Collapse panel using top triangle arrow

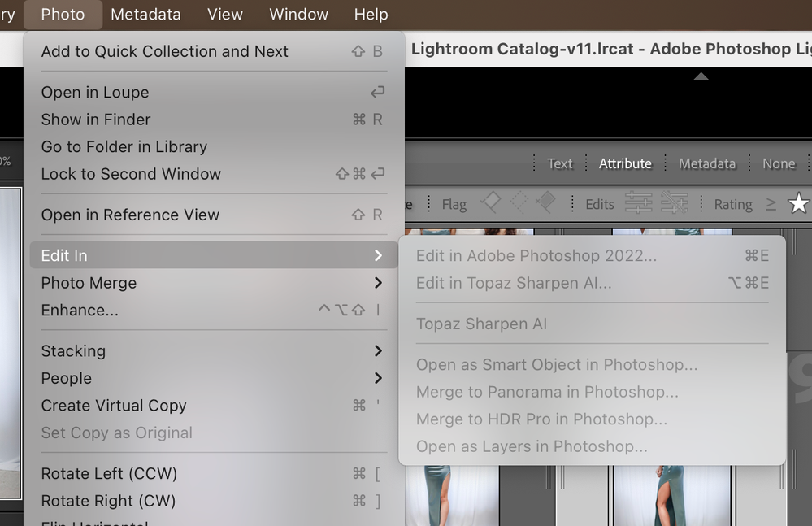pyautogui.click(x=701, y=77)
